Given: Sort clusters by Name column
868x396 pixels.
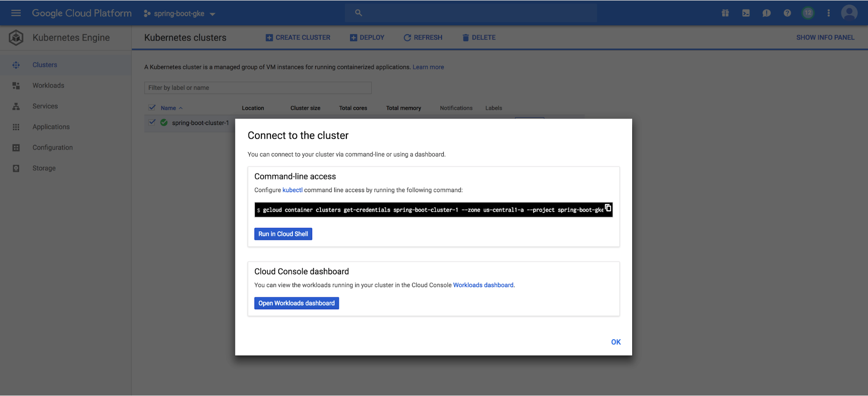Looking at the screenshot, I should (168, 108).
